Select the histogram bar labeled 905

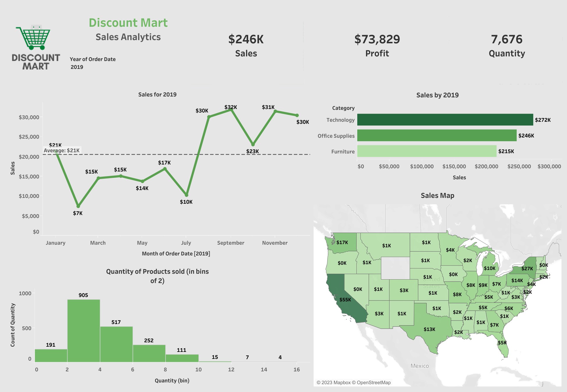[83, 330]
